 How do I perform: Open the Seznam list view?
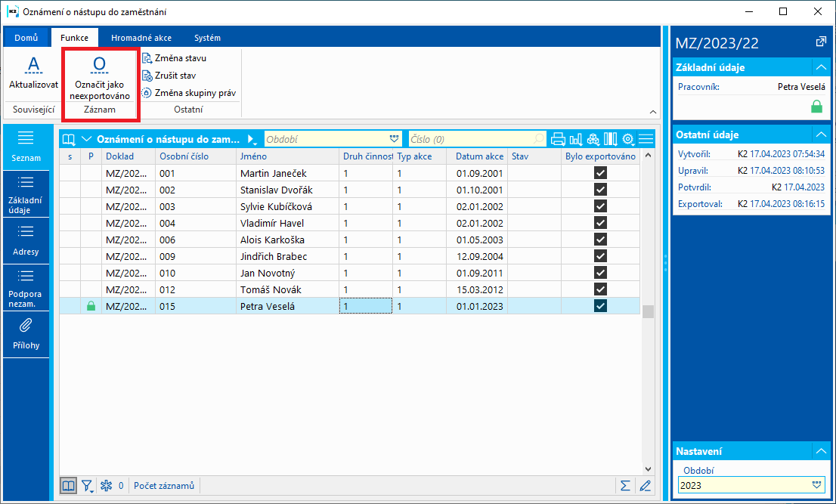point(26,147)
